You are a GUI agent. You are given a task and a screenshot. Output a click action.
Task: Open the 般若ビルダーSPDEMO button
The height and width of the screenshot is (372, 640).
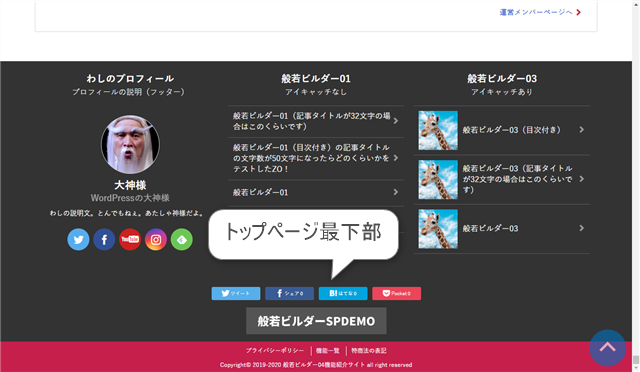click(x=316, y=321)
